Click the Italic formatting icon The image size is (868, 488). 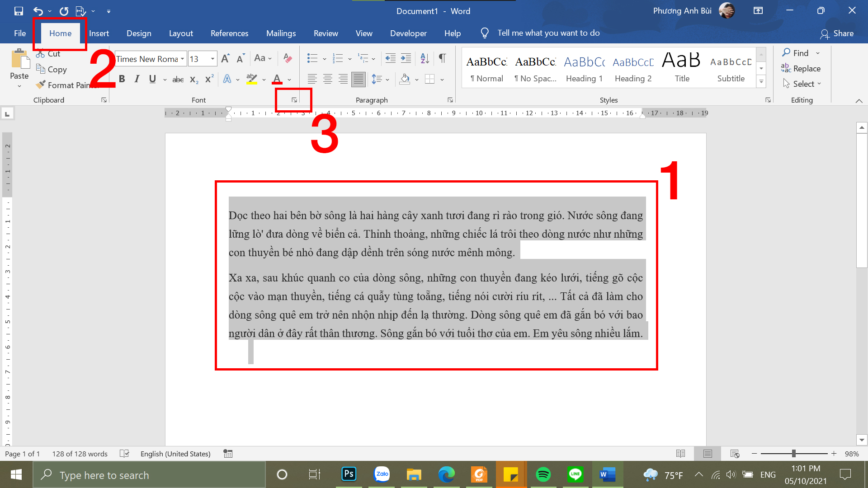[x=137, y=78]
